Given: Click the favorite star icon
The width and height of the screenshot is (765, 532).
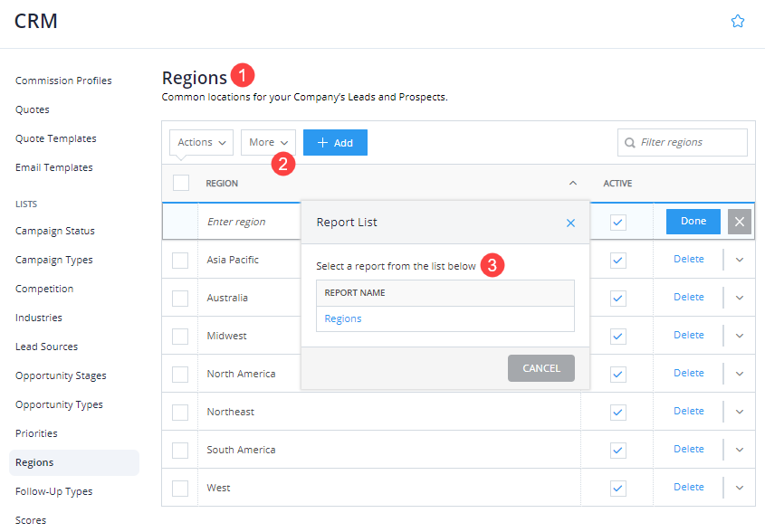Looking at the screenshot, I should pos(737,21).
